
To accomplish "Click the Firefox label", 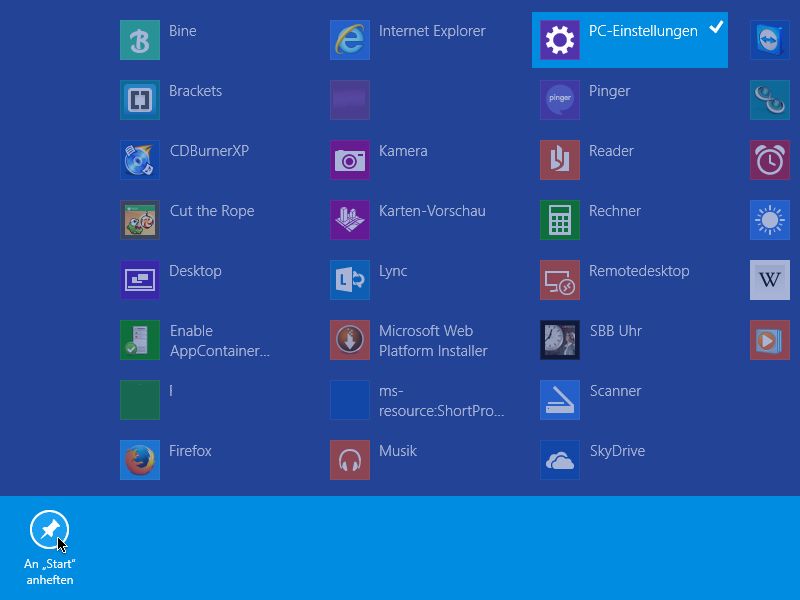I will pyautogui.click(x=190, y=451).
